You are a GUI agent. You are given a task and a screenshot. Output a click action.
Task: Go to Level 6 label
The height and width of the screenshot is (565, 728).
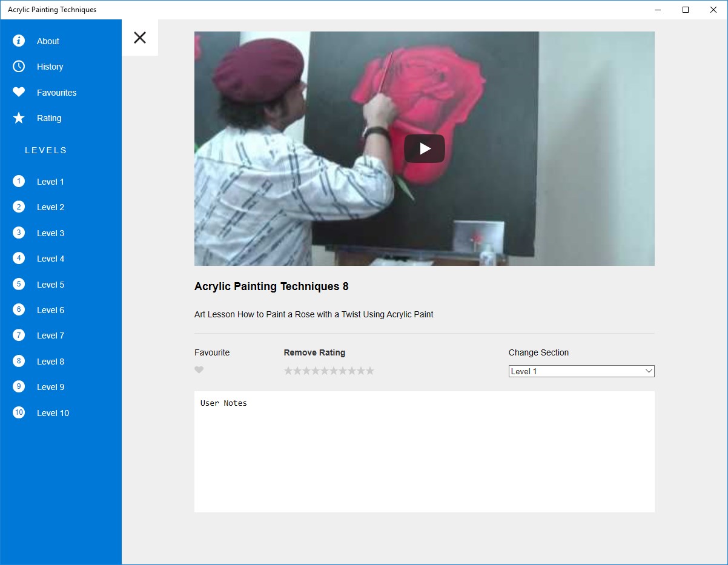[x=50, y=310]
